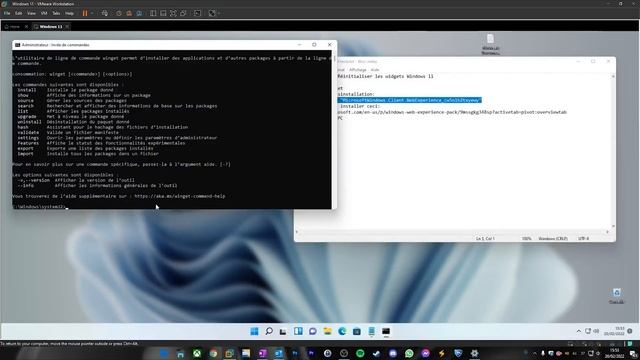640x360 pixels.
Task: Close the Home tab
Action: (x=27, y=27)
